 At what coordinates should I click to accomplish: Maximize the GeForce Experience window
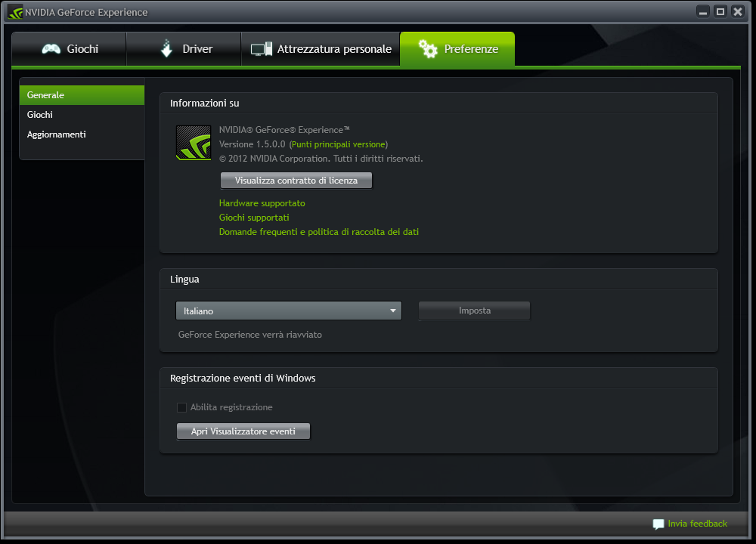click(720, 11)
